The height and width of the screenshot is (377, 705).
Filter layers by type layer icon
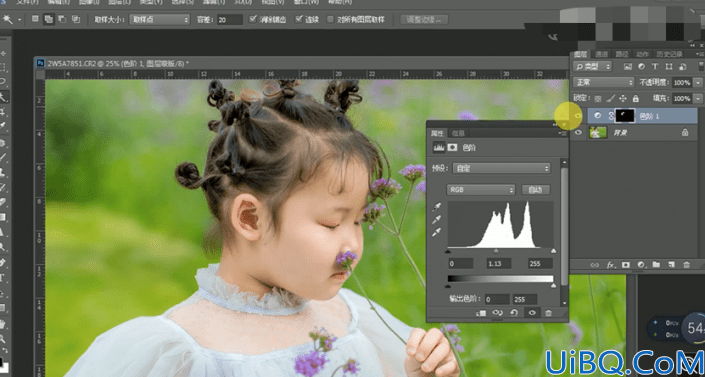(655, 67)
